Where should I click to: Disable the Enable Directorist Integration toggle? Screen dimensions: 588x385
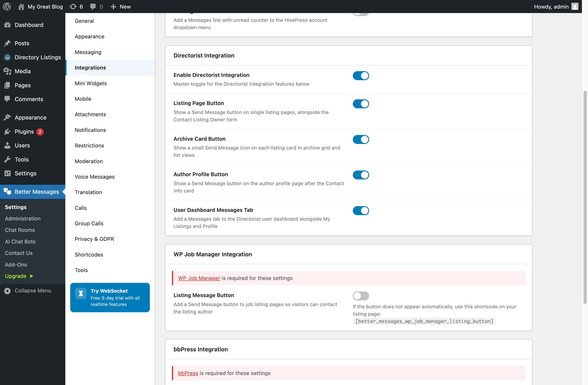coord(361,76)
